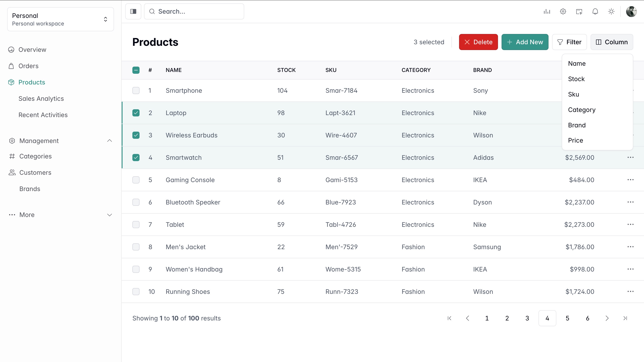The height and width of the screenshot is (362, 644).
Task: Click the notifications bell icon
Action: point(595,11)
